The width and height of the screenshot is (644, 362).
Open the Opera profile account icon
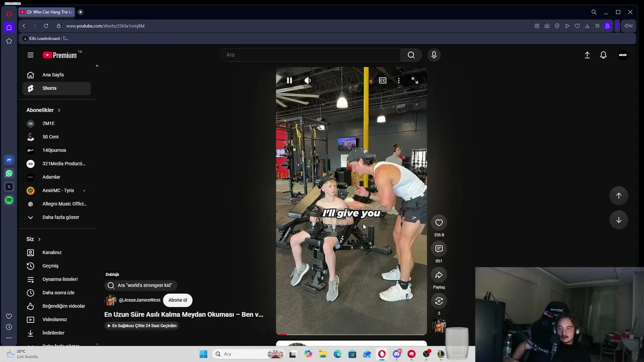[607, 26]
